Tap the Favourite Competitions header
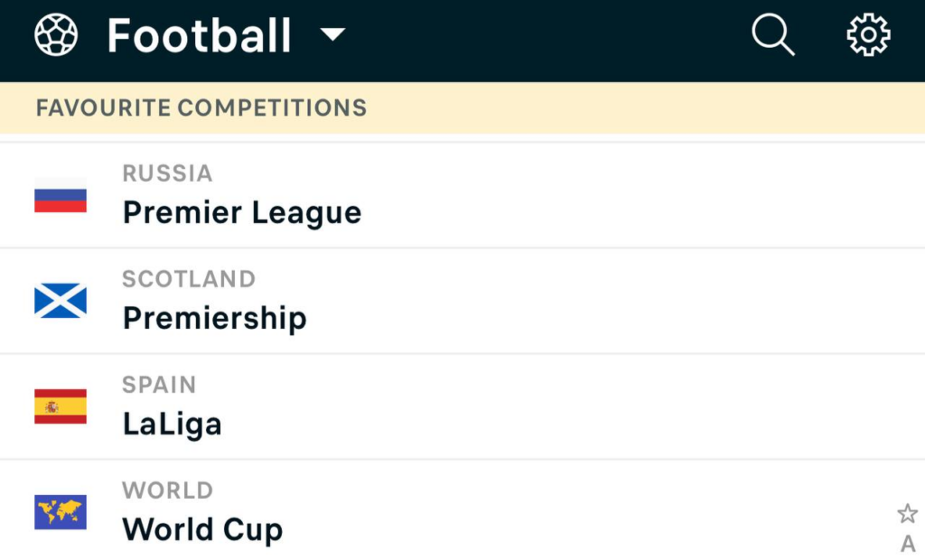This screenshot has height=560, width=925. pos(462,108)
